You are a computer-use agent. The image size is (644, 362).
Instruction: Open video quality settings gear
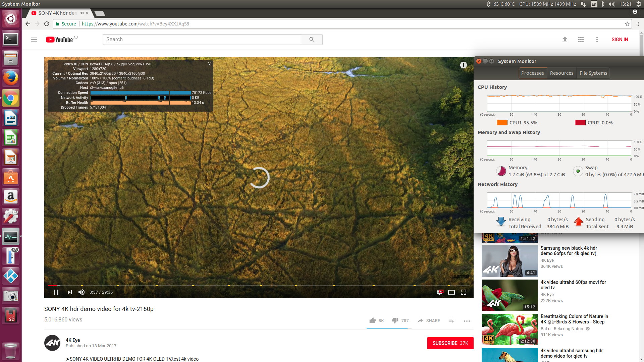pyautogui.click(x=440, y=292)
